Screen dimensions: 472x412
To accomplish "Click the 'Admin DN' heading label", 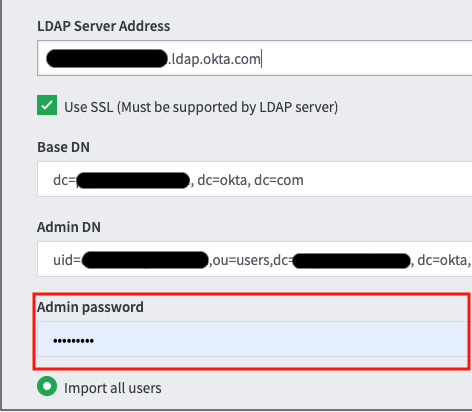I will point(69,227).
